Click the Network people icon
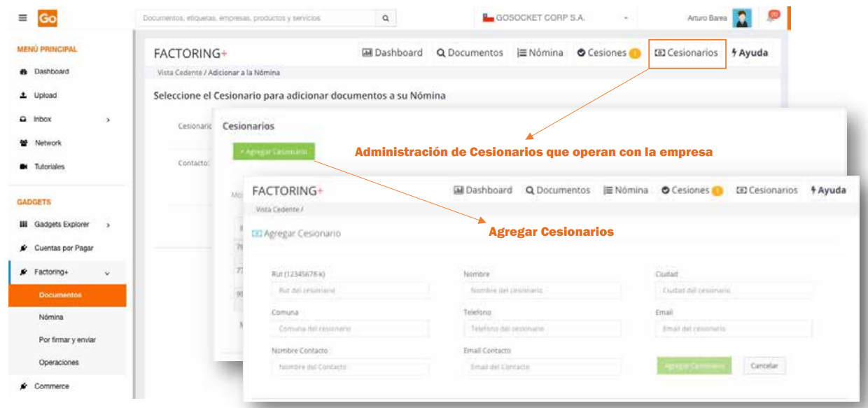The height and width of the screenshot is (408, 868). point(23,143)
